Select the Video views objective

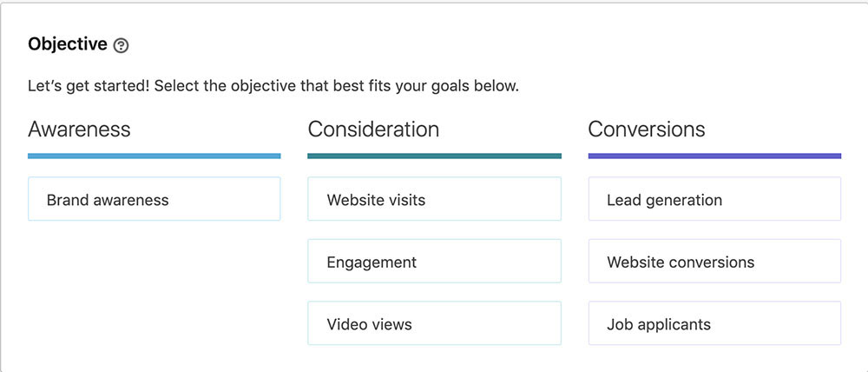434,323
